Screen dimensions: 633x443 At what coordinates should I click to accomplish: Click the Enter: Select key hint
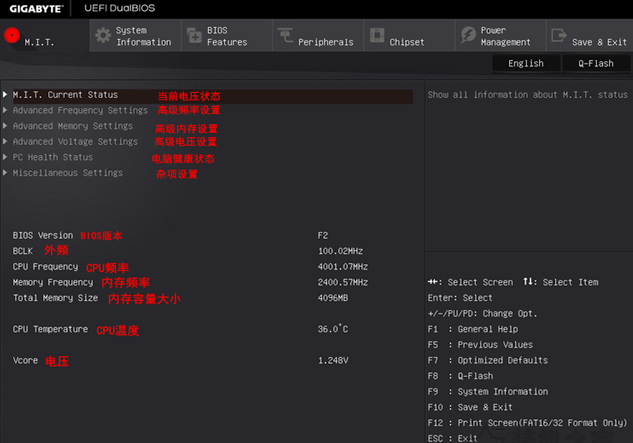[460, 298]
